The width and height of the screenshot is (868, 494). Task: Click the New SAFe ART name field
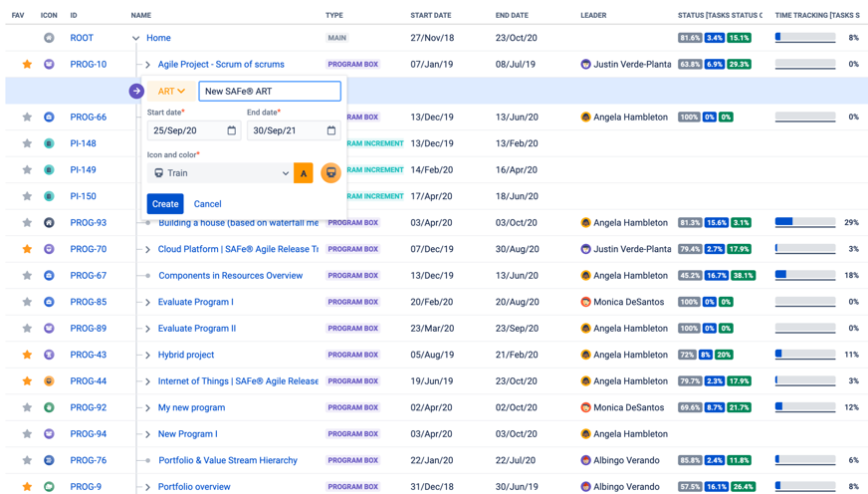pyautogui.click(x=270, y=92)
